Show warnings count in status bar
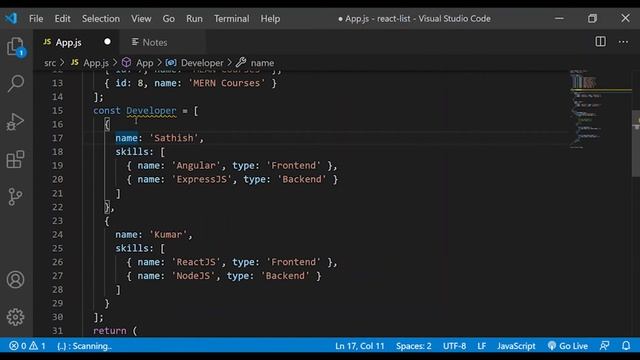 click(37, 346)
